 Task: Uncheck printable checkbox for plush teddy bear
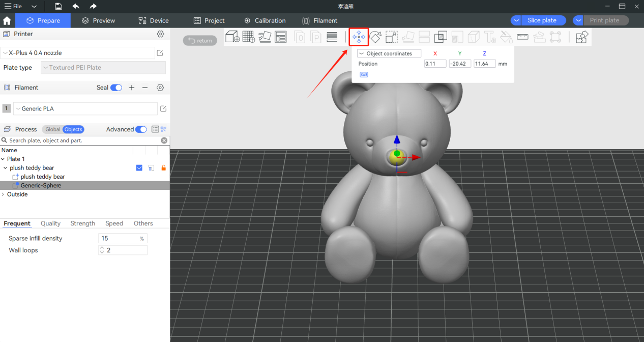click(139, 168)
